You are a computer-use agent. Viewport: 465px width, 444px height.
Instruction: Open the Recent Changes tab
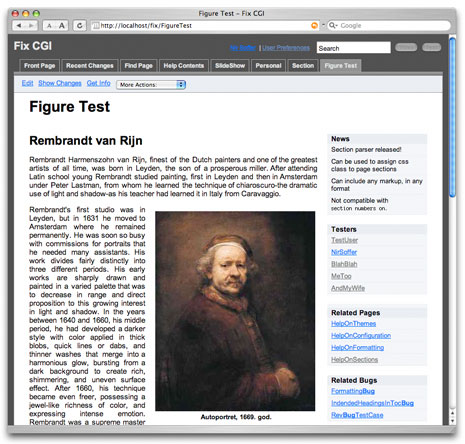90,66
